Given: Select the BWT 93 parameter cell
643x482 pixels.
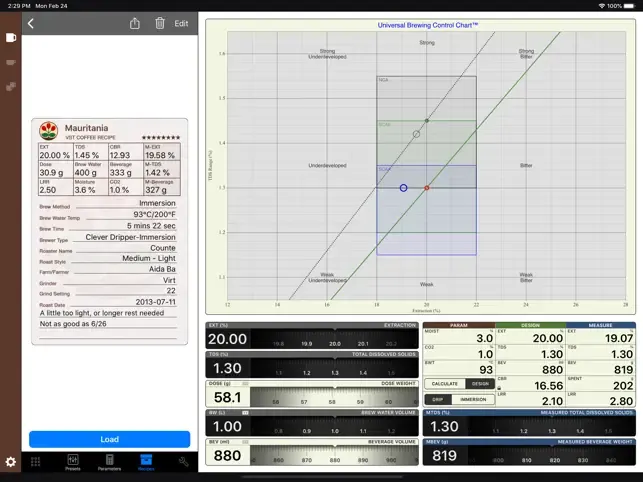Looking at the screenshot, I should pyautogui.click(x=459, y=368).
